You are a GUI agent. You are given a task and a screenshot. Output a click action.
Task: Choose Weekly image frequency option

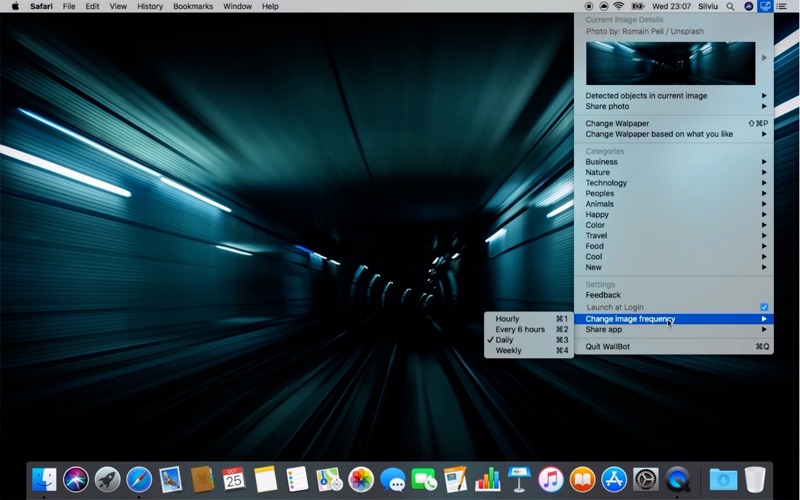click(x=509, y=351)
